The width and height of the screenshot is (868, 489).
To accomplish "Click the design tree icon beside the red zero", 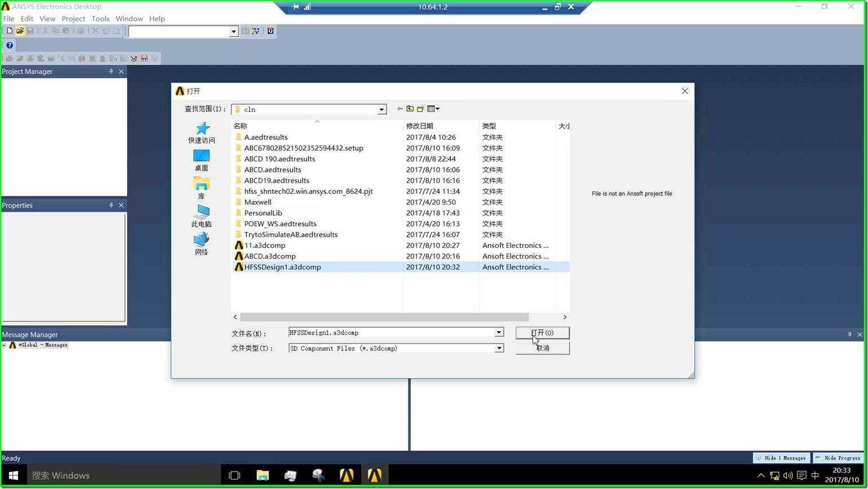I will (x=255, y=31).
